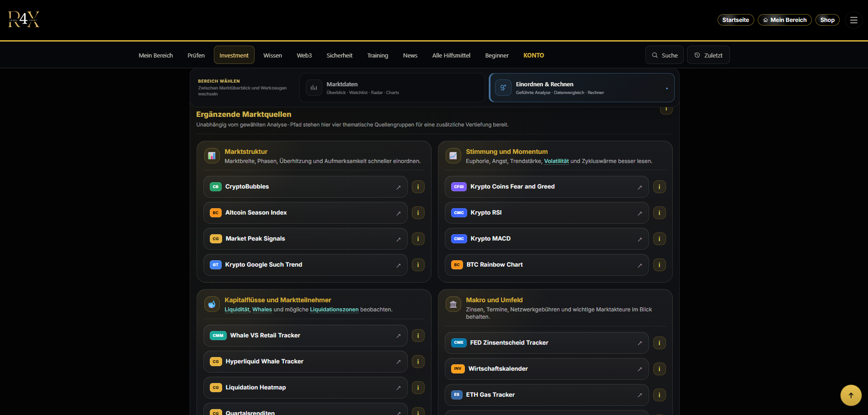Click the Shop button

point(827,20)
